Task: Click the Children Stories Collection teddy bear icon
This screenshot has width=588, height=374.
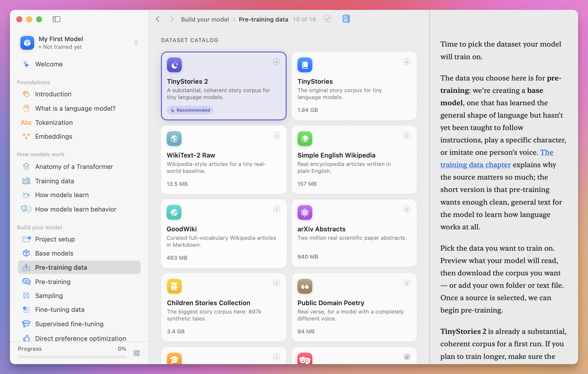Action: 174,286
